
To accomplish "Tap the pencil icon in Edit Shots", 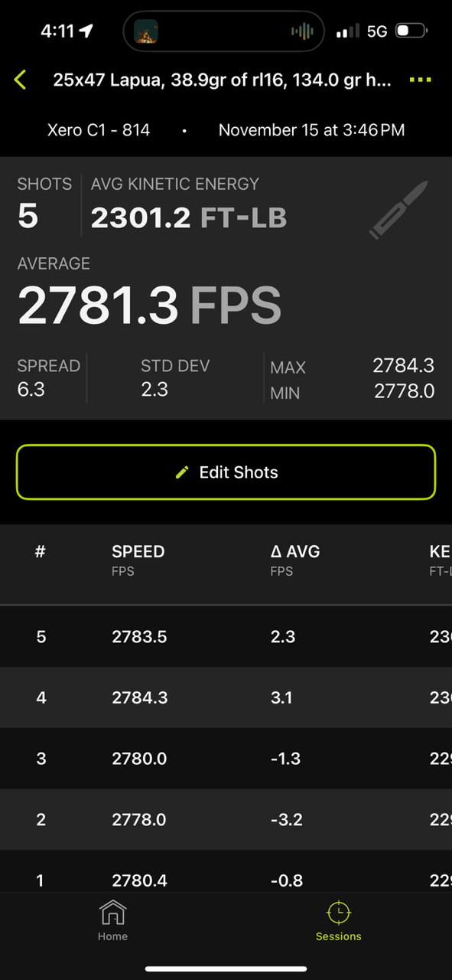I will pos(181,472).
